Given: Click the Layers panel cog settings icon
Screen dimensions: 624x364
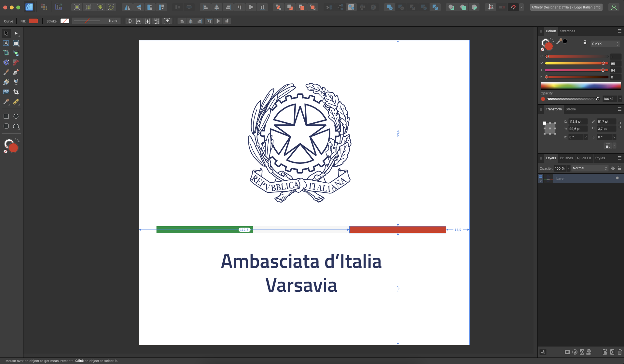Looking at the screenshot, I should click(x=613, y=168).
